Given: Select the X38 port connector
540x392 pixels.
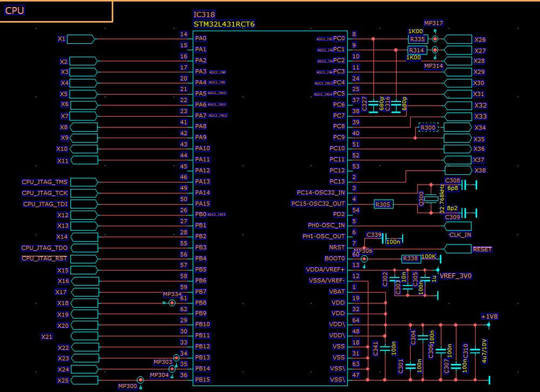Looking at the screenshot, I should [458, 171].
